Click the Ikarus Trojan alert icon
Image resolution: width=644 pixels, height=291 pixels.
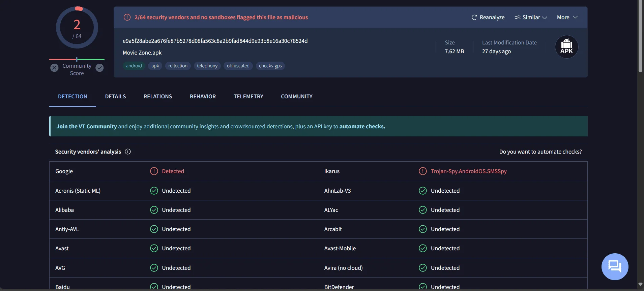point(423,171)
